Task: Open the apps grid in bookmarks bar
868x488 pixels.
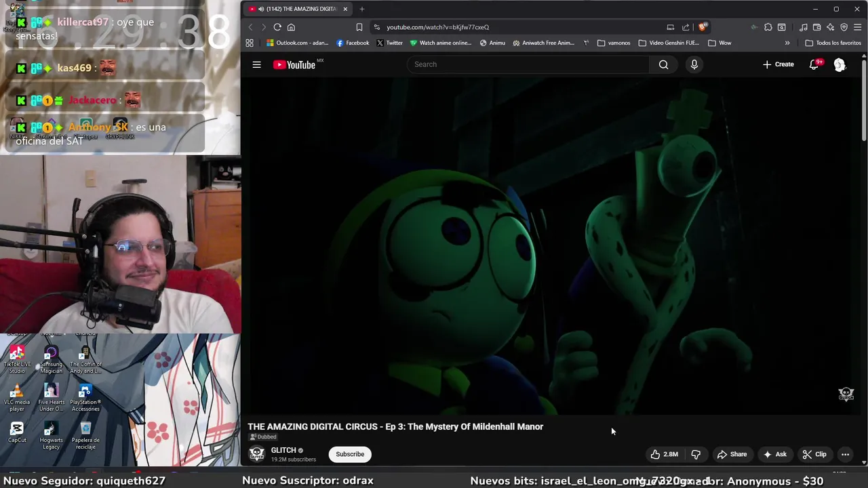Action: [250, 43]
